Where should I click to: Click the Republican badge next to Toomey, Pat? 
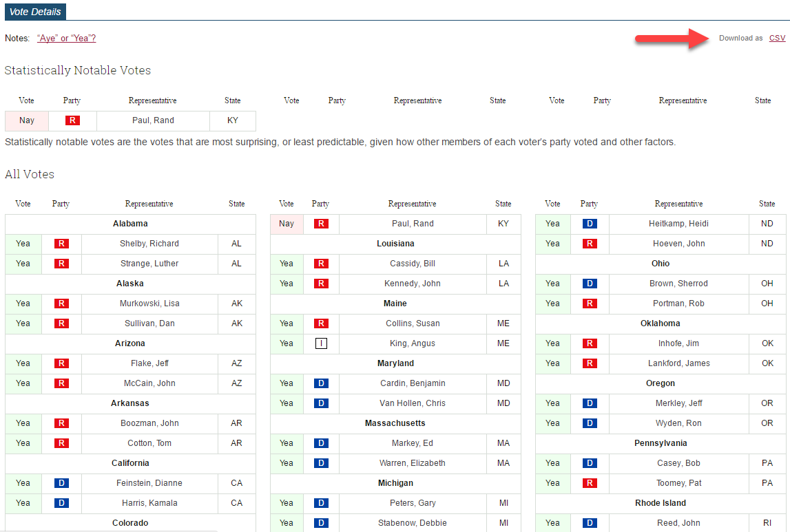(x=590, y=483)
